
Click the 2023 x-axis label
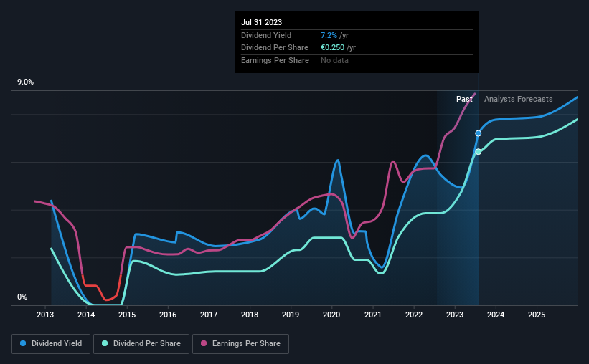(455, 315)
